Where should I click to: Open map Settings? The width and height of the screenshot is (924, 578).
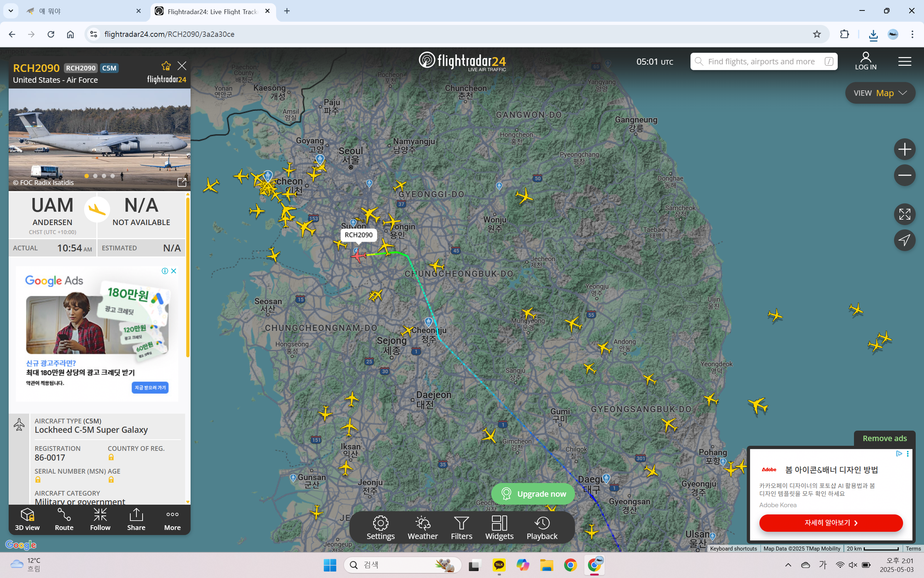[x=381, y=527]
